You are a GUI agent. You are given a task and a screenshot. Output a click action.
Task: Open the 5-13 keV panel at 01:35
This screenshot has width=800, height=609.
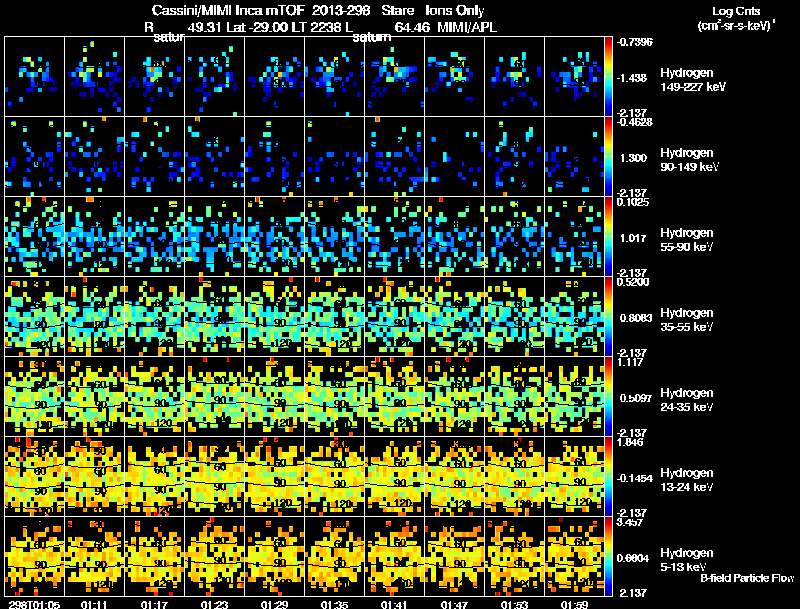(335, 556)
